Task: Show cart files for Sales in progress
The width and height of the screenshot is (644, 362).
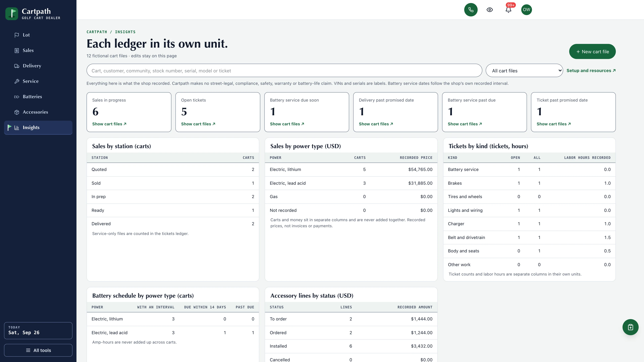Action: point(109,124)
